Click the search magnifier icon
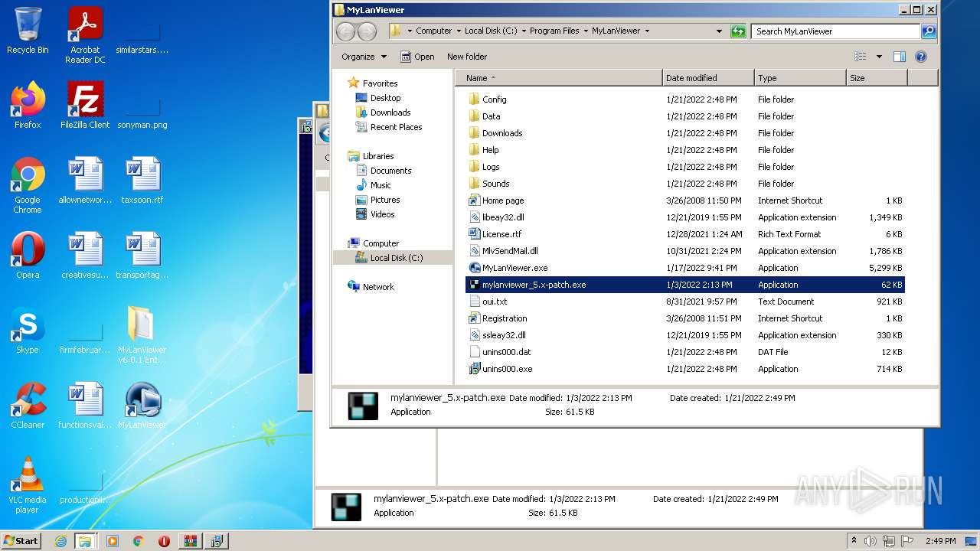The image size is (980, 551). [x=929, y=31]
